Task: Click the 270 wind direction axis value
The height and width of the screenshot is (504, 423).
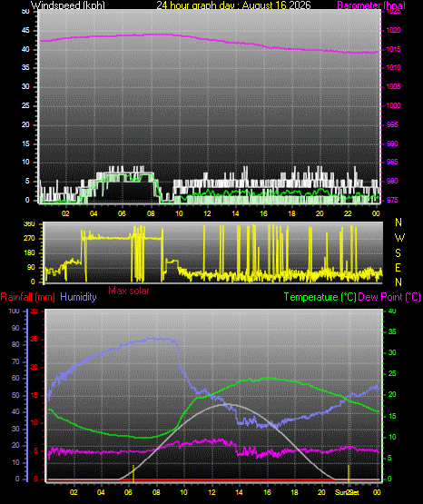Action: 29,239
